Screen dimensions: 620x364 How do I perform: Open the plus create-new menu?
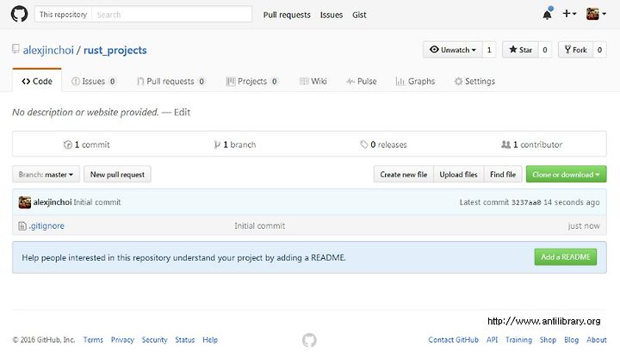tap(569, 14)
